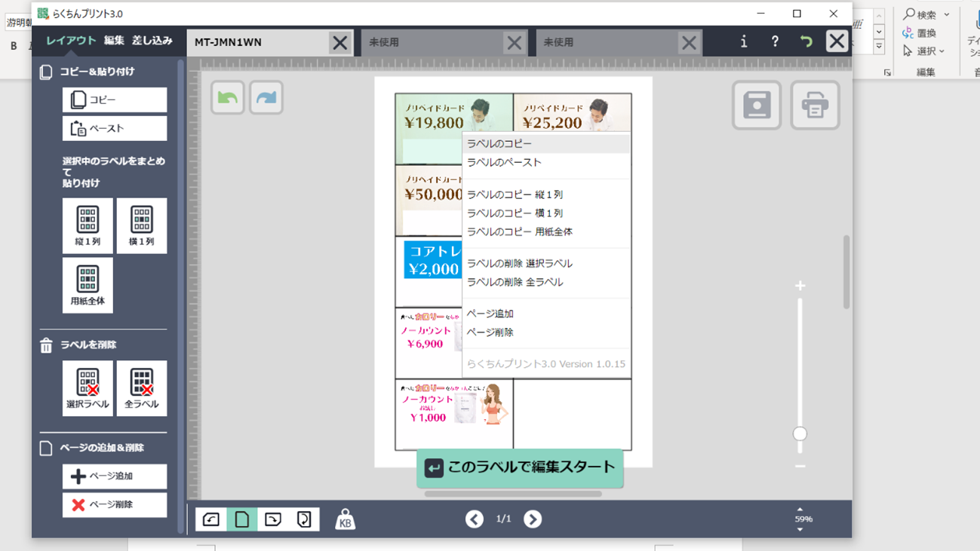Viewport: 980px width, 551px height.
Task: Toggle the first landscape orientation icon
Action: coord(211,519)
